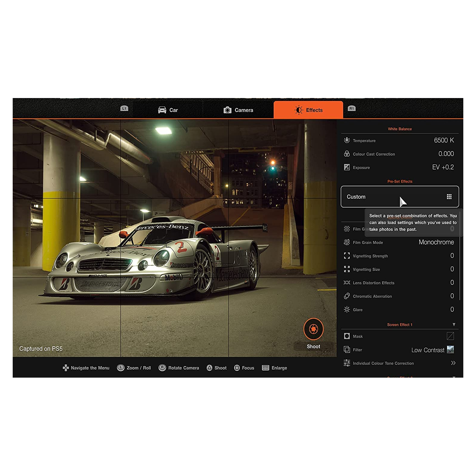476x476 pixels.
Task: Click the Captured on PS5 caption
Action: coord(41,349)
